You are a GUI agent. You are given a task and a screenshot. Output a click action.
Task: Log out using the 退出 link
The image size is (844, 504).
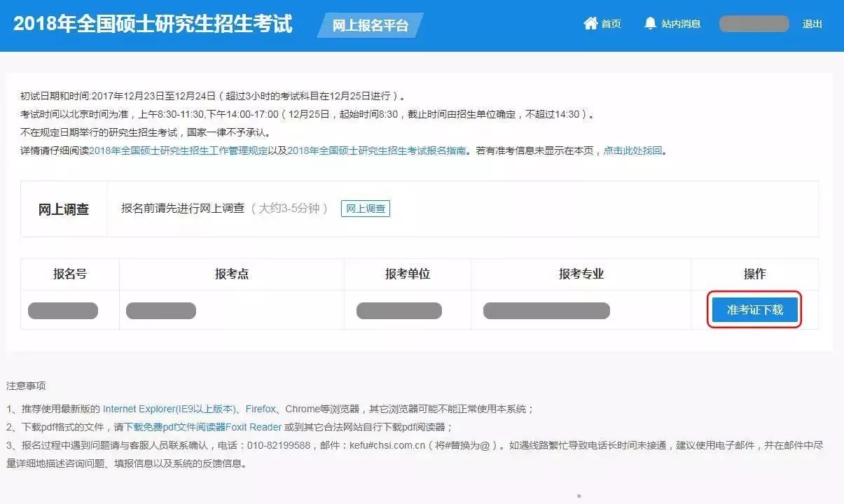pos(812,24)
